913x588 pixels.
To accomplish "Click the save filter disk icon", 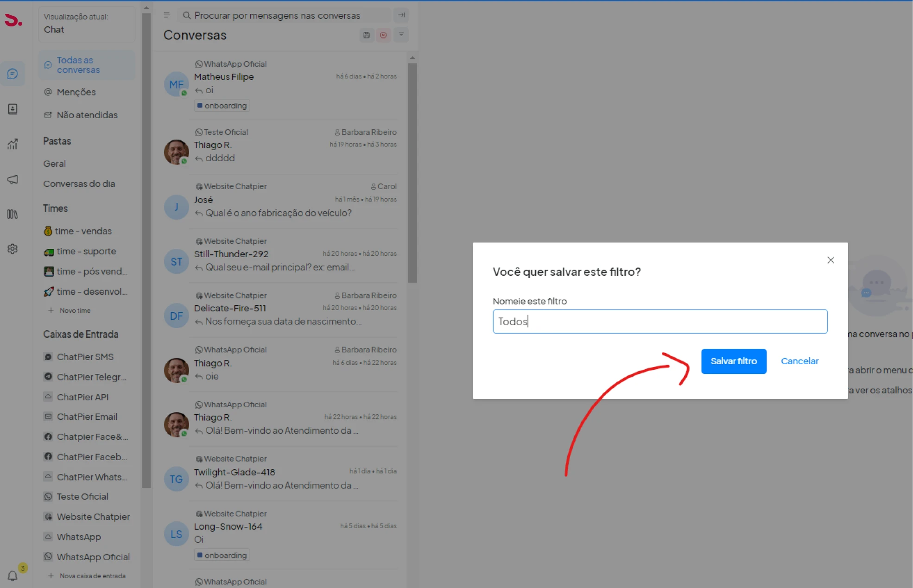I will (x=367, y=35).
